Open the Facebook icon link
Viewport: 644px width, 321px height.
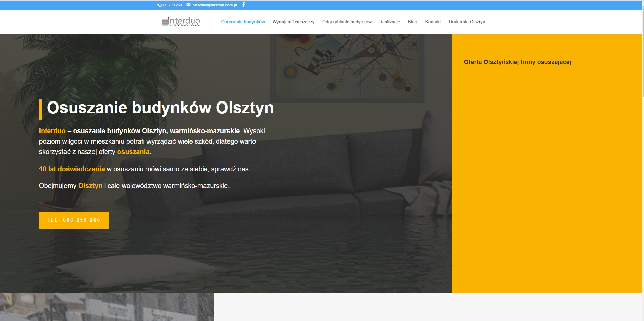244,5
